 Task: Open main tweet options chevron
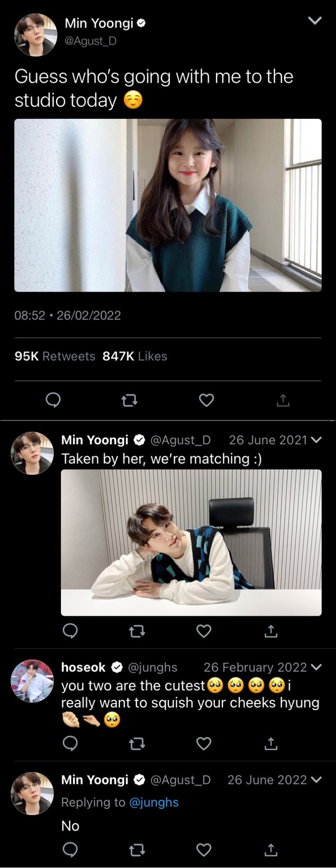(315, 20)
